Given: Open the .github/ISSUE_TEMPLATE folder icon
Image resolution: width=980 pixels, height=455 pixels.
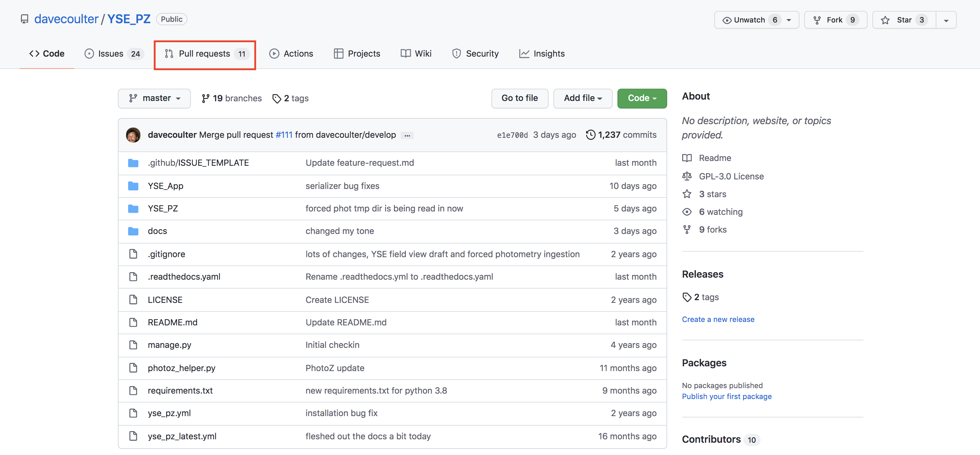Looking at the screenshot, I should pyautogui.click(x=133, y=163).
